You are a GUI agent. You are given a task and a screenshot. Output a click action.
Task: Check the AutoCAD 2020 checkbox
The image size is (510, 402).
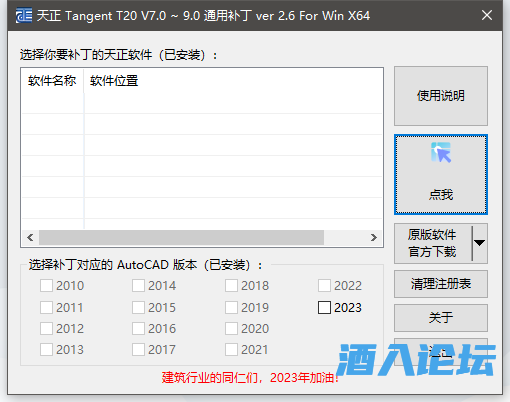click(231, 329)
